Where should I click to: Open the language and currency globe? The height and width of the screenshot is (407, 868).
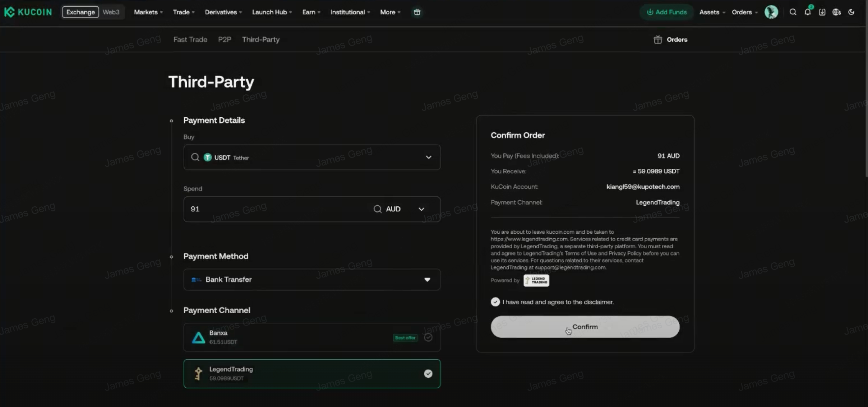point(836,12)
